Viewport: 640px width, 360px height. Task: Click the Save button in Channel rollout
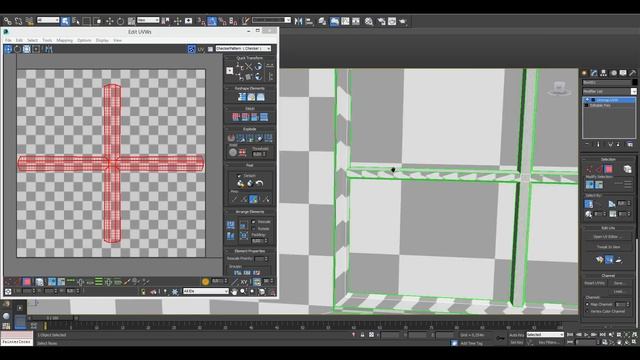[619, 283]
